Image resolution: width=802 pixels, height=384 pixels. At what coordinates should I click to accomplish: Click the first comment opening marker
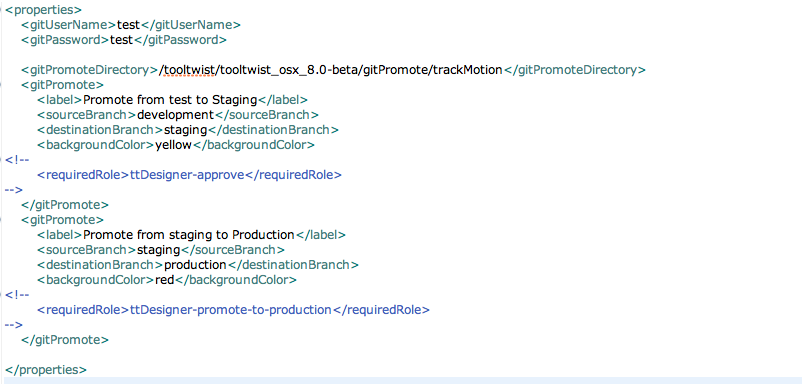(x=17, y=160)
